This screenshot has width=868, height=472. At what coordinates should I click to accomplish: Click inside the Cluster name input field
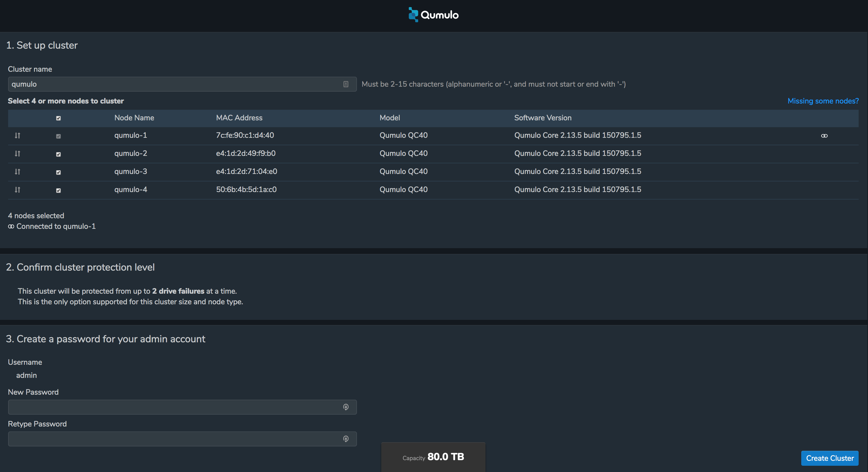coord(168,84)
